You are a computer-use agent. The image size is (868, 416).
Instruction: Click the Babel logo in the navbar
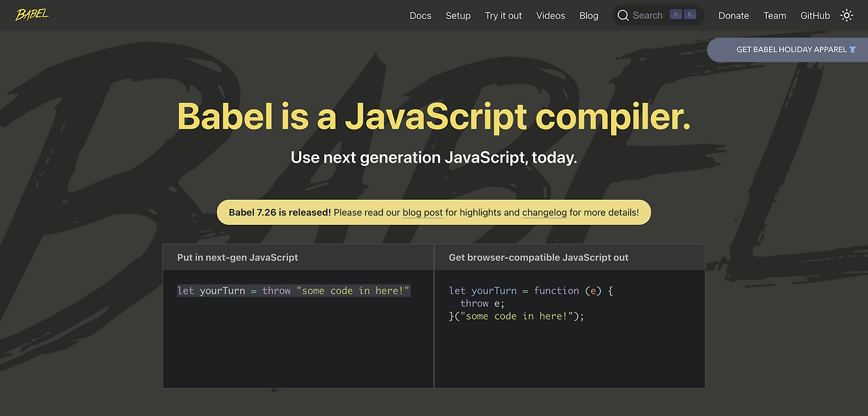(x=32, y=15)
